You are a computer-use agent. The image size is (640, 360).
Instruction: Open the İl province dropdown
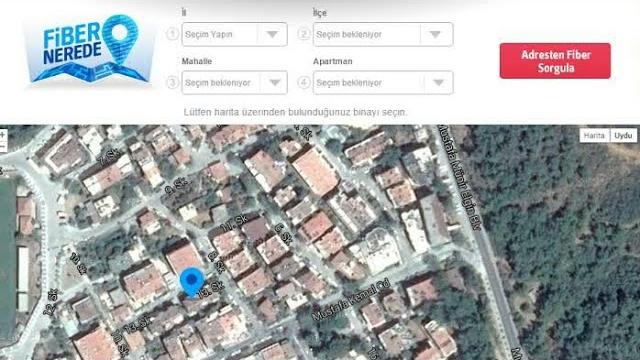click(x=234, y=34)
